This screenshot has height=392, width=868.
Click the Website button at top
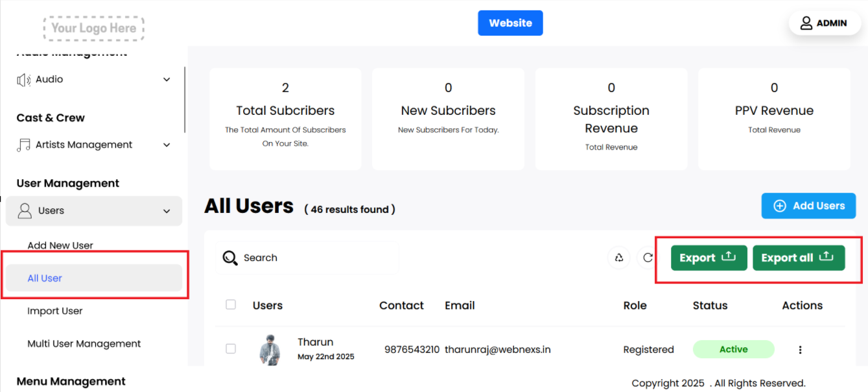pos(510,23)
